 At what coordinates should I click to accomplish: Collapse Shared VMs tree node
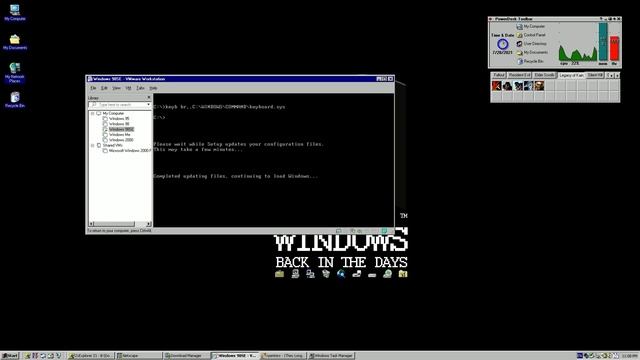[x=93, y=145]
